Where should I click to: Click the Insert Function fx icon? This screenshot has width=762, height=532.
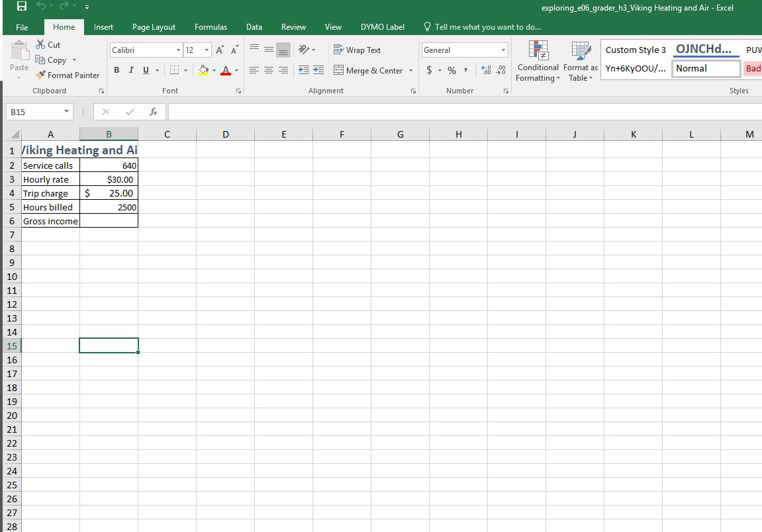(x=153, y=112)
